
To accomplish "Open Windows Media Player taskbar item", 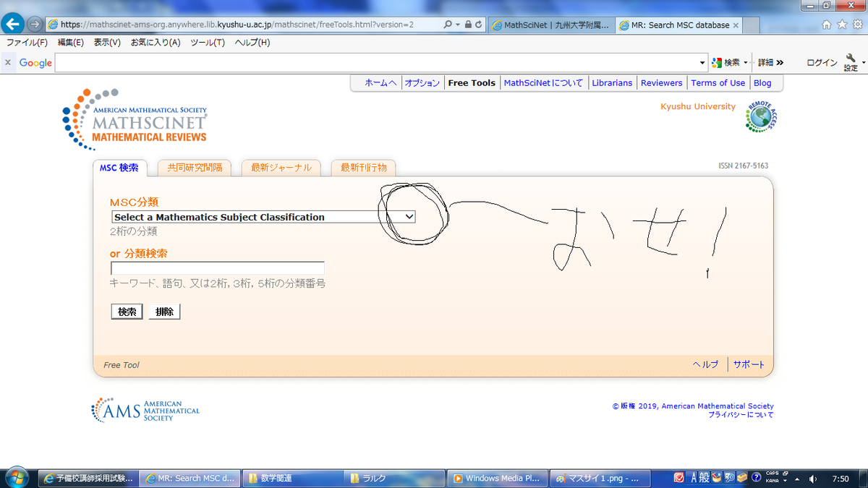I will pos(496,478).
